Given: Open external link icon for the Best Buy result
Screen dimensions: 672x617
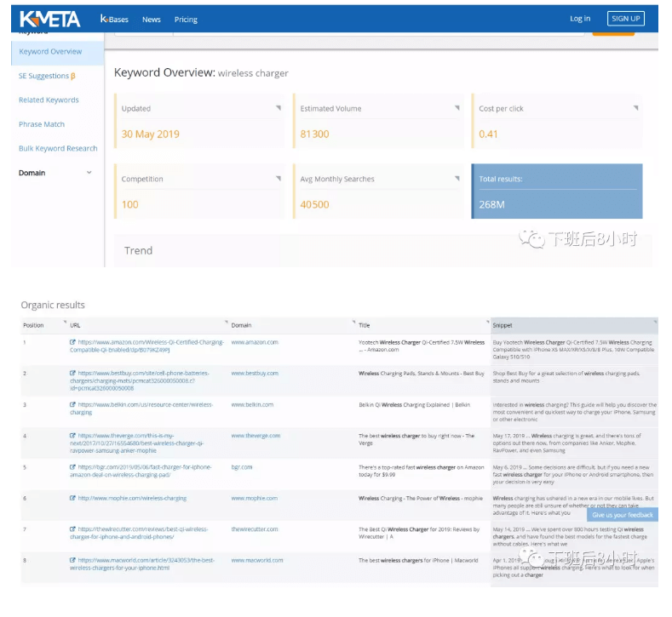Looking at the screenshot, I should tap(72, 374).
